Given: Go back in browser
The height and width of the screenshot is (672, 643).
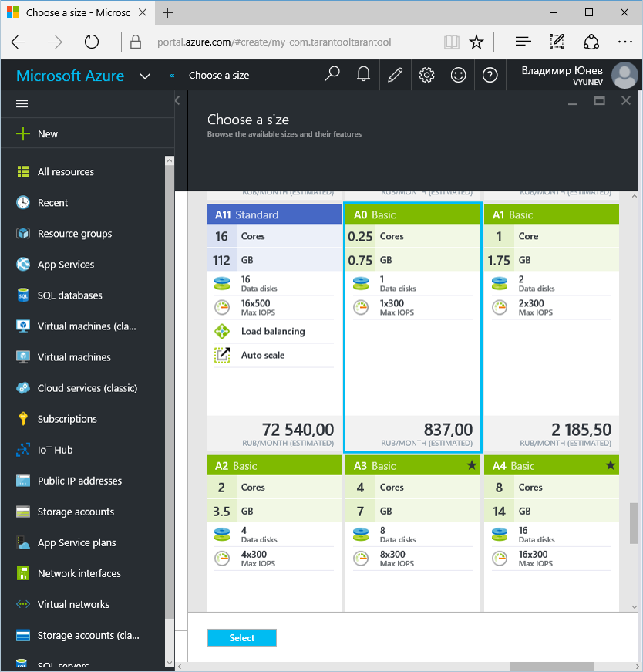Looking at the screenshot, I should [x=19, y=42].
